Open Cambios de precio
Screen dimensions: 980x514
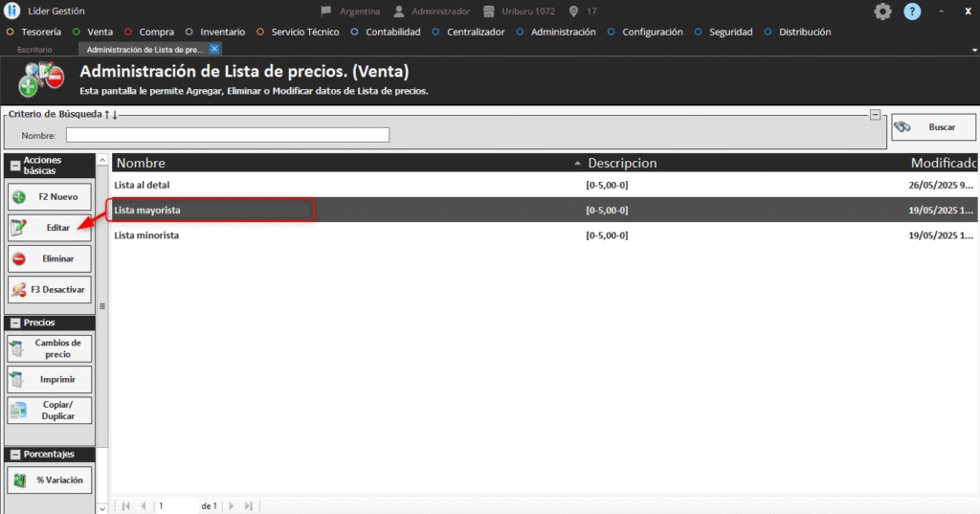[x=50, y=348]
